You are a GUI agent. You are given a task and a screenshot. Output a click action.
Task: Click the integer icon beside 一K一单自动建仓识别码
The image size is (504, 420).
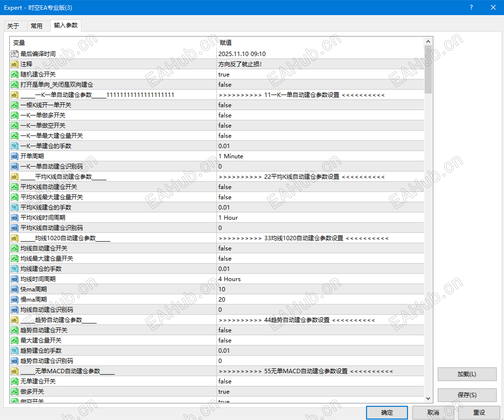click(15, 167)
